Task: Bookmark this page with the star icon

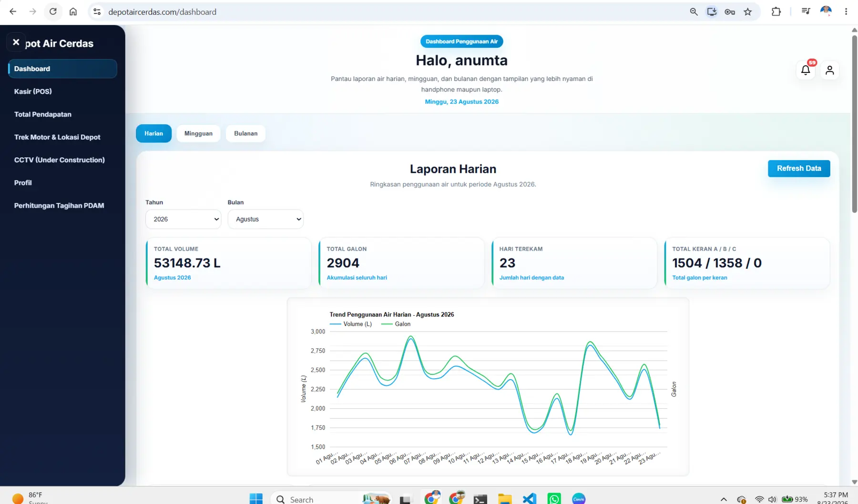Action: pyautogui.click(x=748, y=11)
